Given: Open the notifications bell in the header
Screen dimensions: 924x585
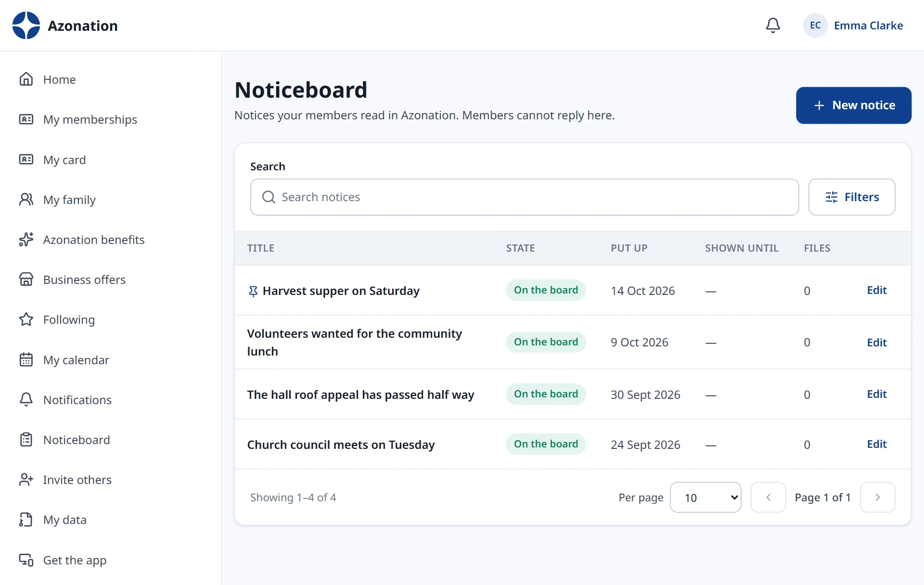Looking at the screenshot, I should coord(773,25).
